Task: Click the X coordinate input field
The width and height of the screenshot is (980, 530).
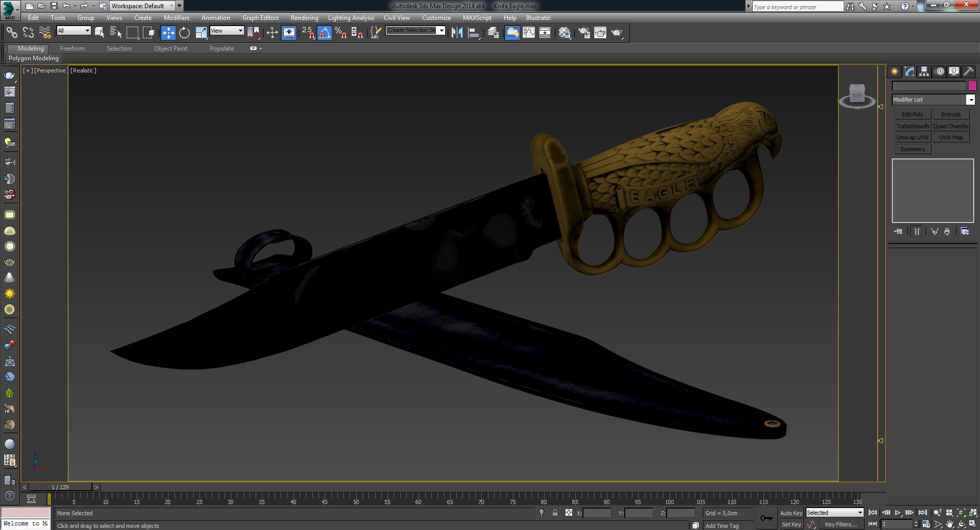Action: pyautogui.click(x=597, y=513)
